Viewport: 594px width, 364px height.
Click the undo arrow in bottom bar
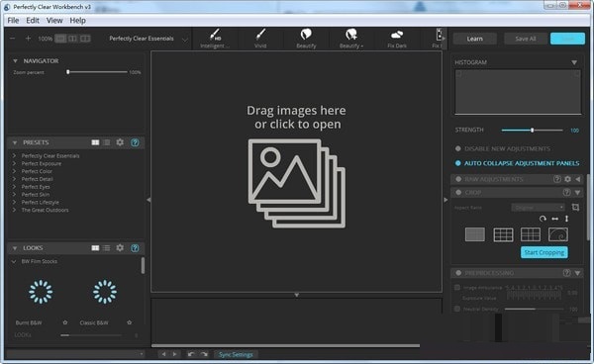click(x=191, y=354)
